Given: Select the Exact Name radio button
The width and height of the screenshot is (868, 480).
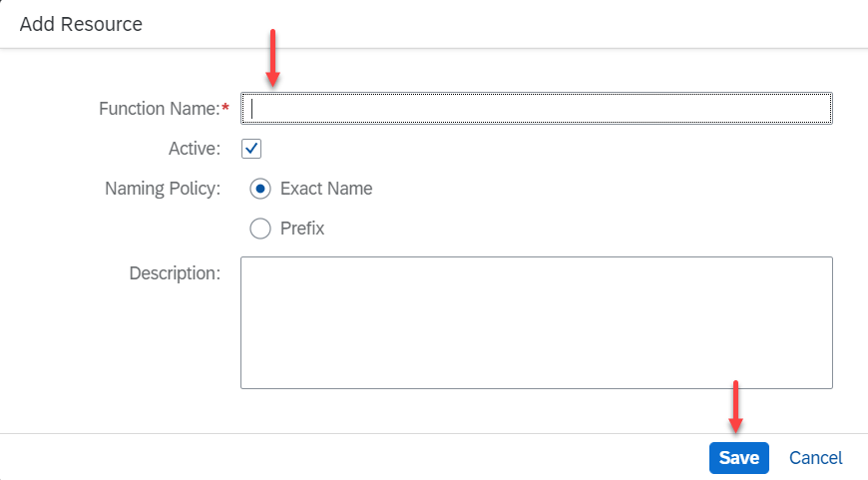Looking at the screenshot, I should click(260, 189).
